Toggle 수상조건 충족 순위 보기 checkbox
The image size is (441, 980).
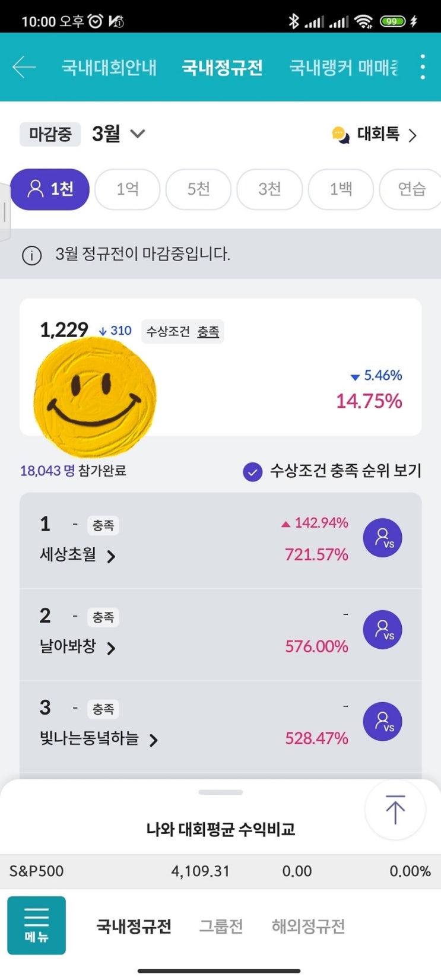tap(253, 472)
